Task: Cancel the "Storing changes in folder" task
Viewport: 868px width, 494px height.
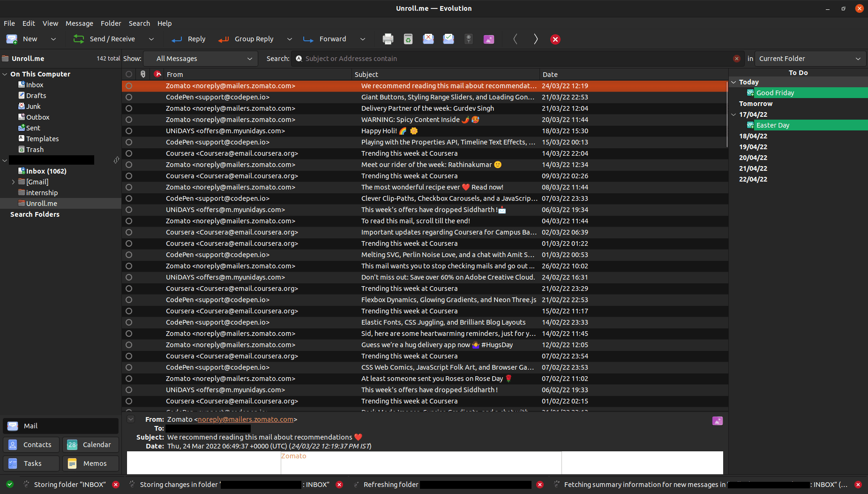Action: [x=339, y=485]
